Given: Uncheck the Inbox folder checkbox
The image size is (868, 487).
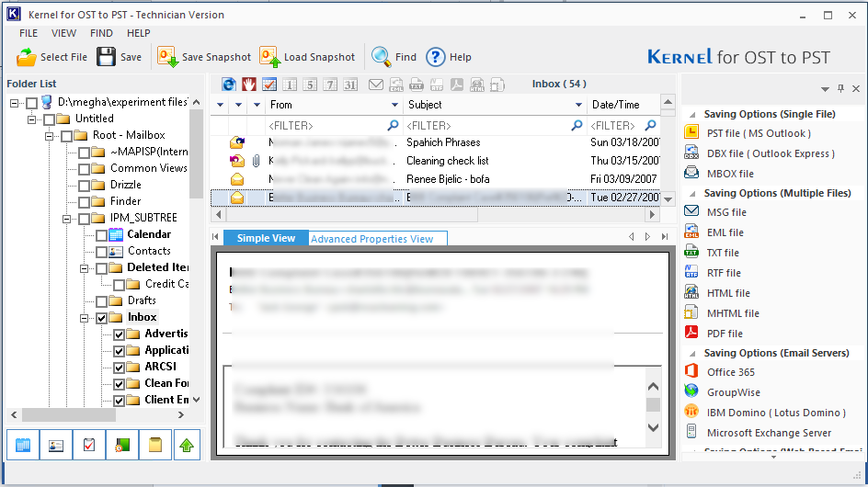Looking at the screenshot, I should click(x=101, y=318).
